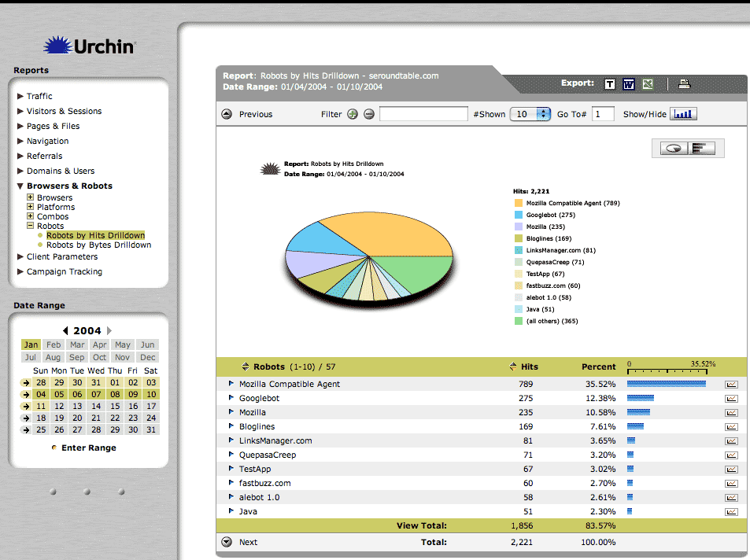Select day 31 in last calendar row
Screen dimensions: 750x560
pos(151,429)
